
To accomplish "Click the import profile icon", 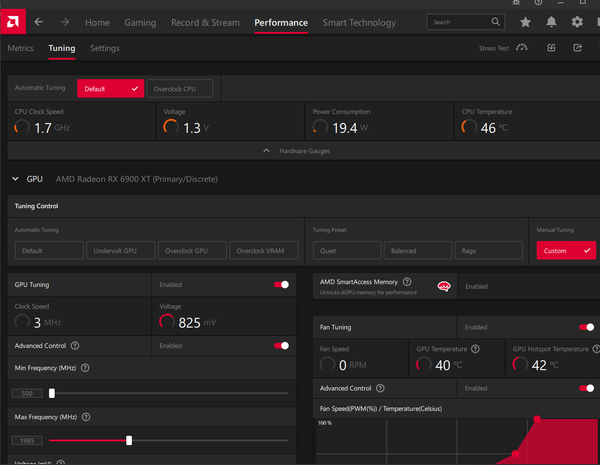I will coord(552,47).
